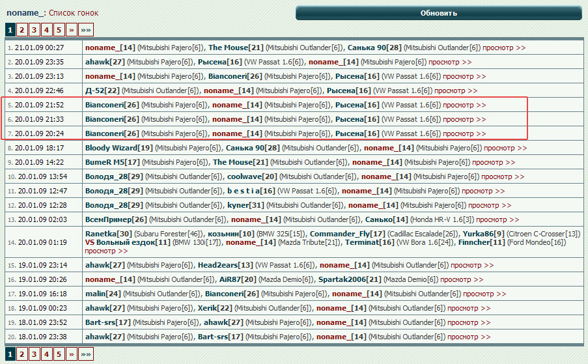Image resolution: width=588 pixels, height=364 pixels.
Task: View race from 18.01.09 23:38
Action: tap(469, 337)
